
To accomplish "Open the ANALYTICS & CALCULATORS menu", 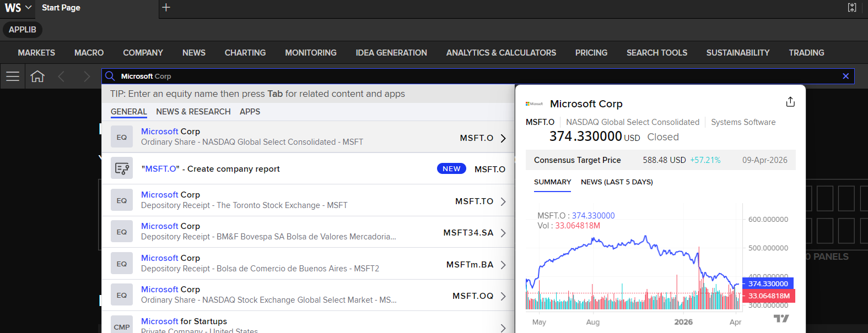I will tap(501, 53).
